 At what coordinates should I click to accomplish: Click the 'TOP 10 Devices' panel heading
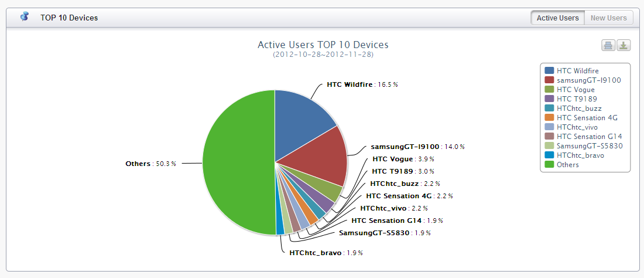[69, 18]
